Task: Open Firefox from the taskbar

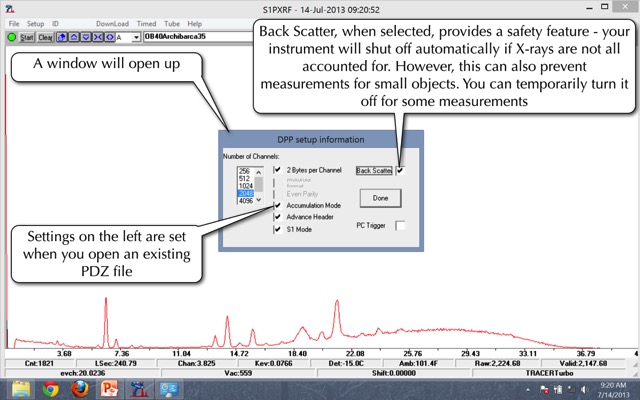Action: (x=81, y=388)
